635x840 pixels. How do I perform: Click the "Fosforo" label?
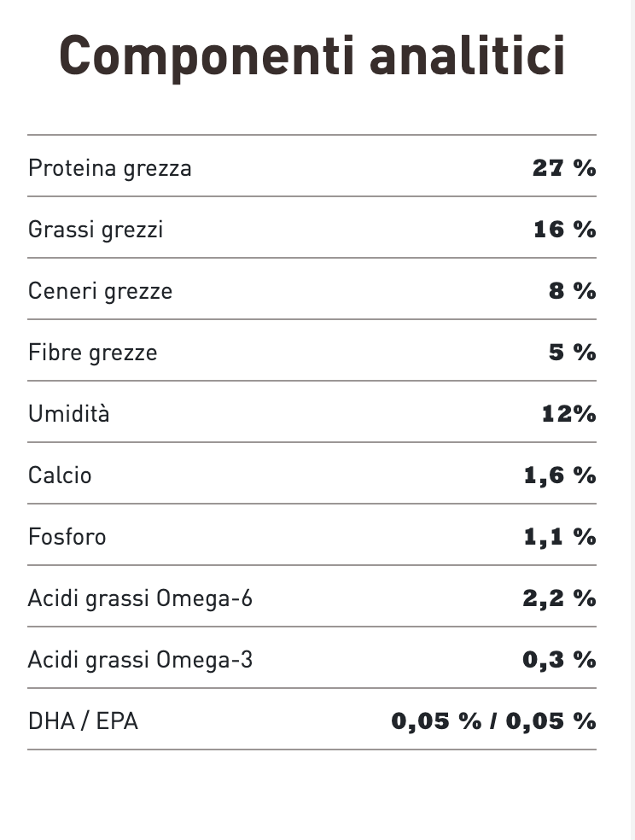67,537
